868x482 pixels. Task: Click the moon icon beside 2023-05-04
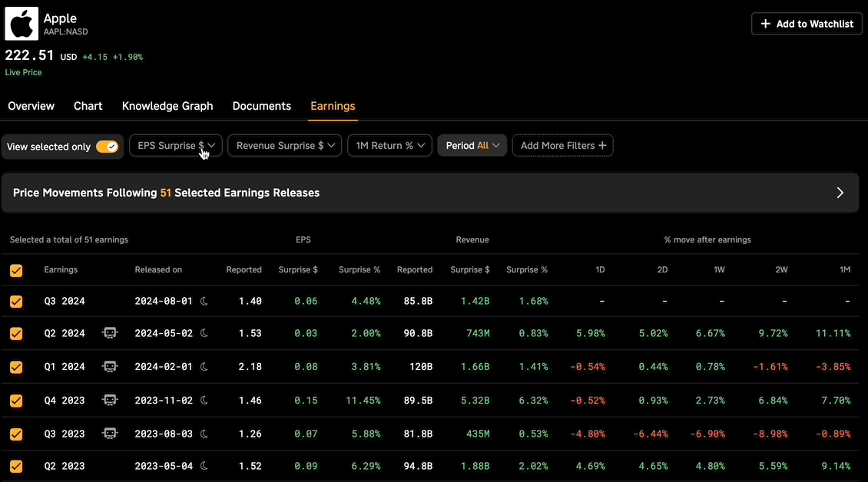point(204,466)
